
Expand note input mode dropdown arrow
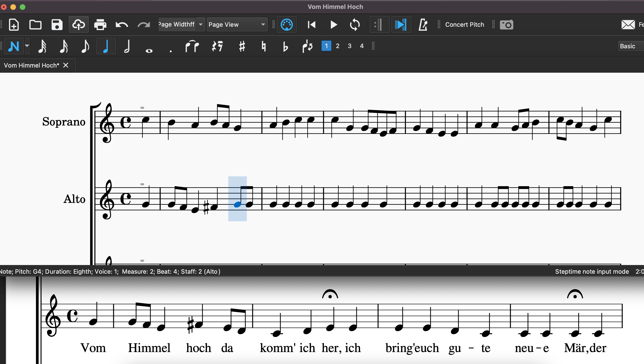pyautogui.click(x=27, y=46)
